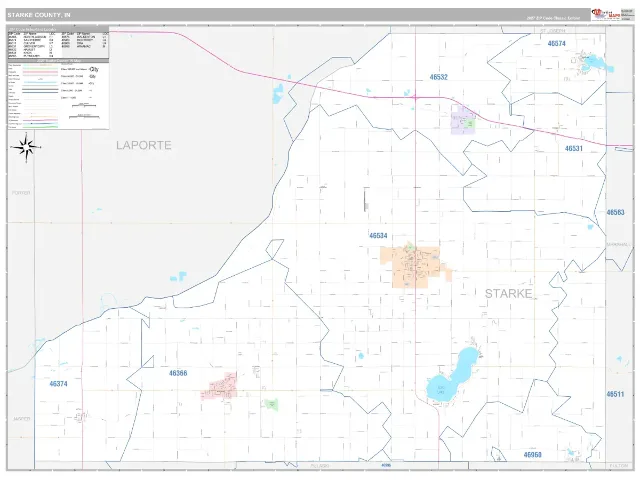Select ZIP code label 46574
This screenshot has width=640, height=480.
557,43
